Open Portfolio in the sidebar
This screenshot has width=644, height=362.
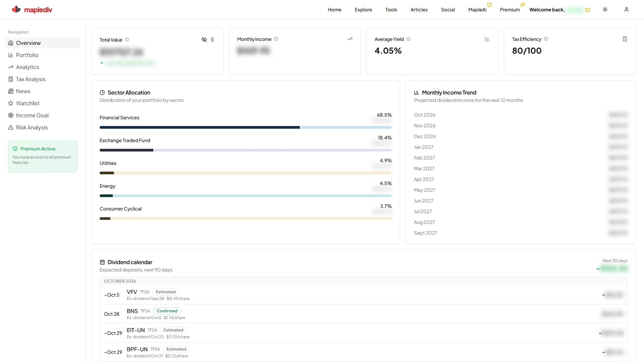pyautogui.click(x=43, y=55)
